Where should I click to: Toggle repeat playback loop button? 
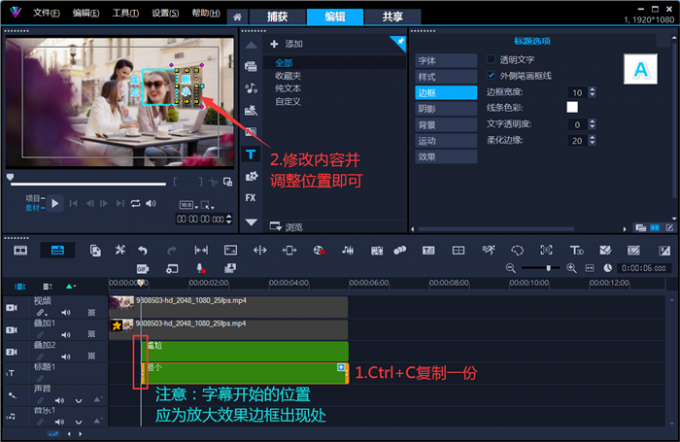tap(135, 203)
